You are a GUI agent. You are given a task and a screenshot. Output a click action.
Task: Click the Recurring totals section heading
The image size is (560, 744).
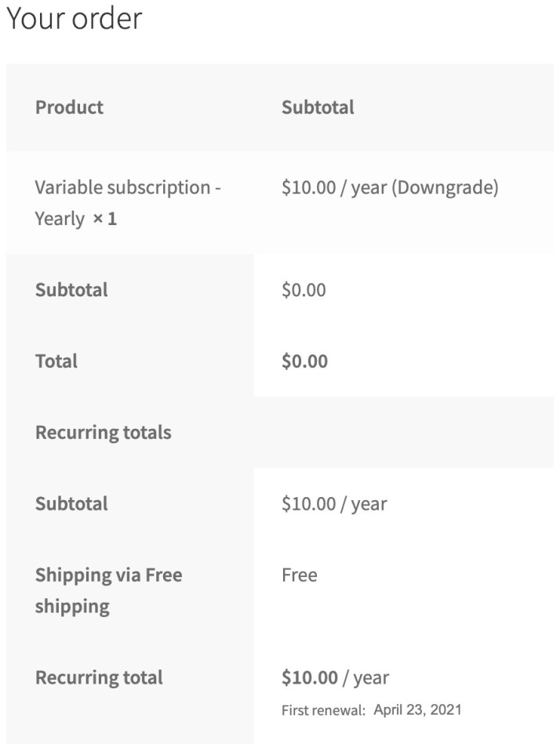[103, 433]
